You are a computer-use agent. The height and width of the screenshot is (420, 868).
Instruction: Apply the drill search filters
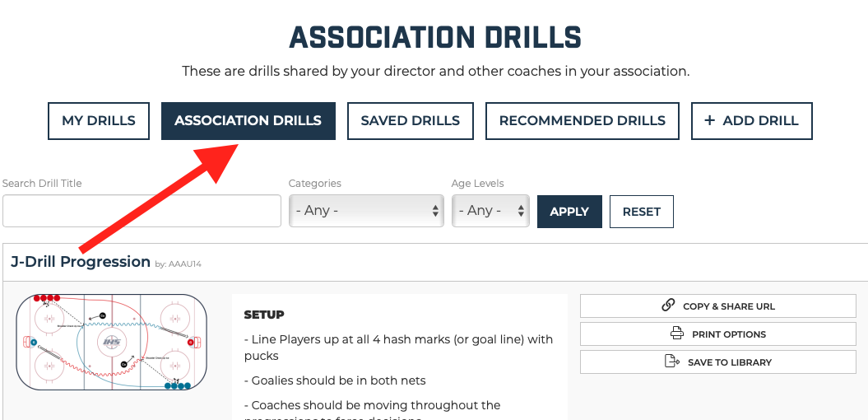[x=569, y=211]
